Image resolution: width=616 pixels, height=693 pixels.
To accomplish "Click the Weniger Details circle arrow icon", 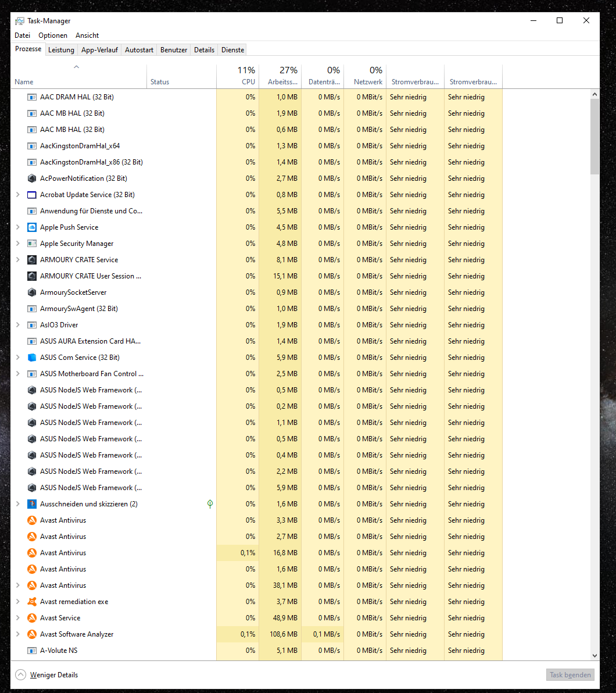I will click(x=21, y=674).
